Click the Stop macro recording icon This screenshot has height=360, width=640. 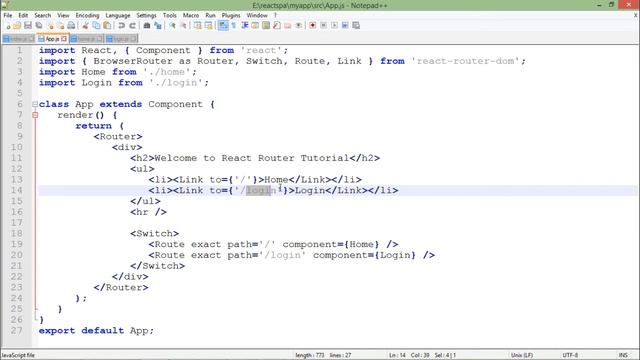(323, 25)
